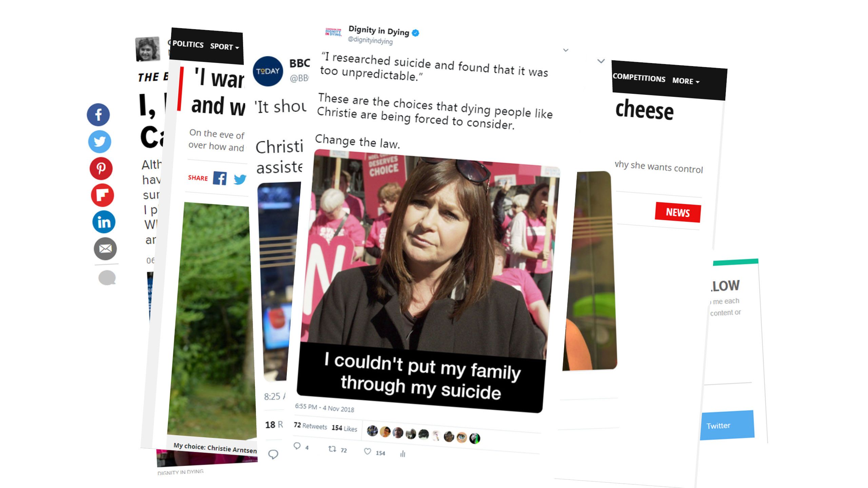Click the Pinterest share icon
This screenshot has width=868, height=488.
click(101, 168)
